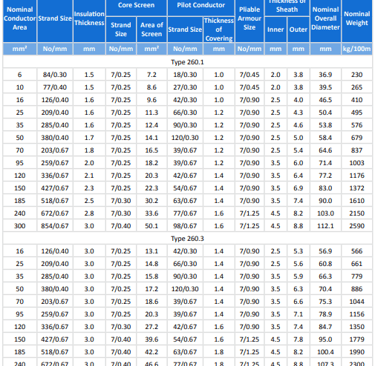This screenshot has width=375, height=366.
Task: Select pilot strand size '27/0.30'
Action: 185,88
